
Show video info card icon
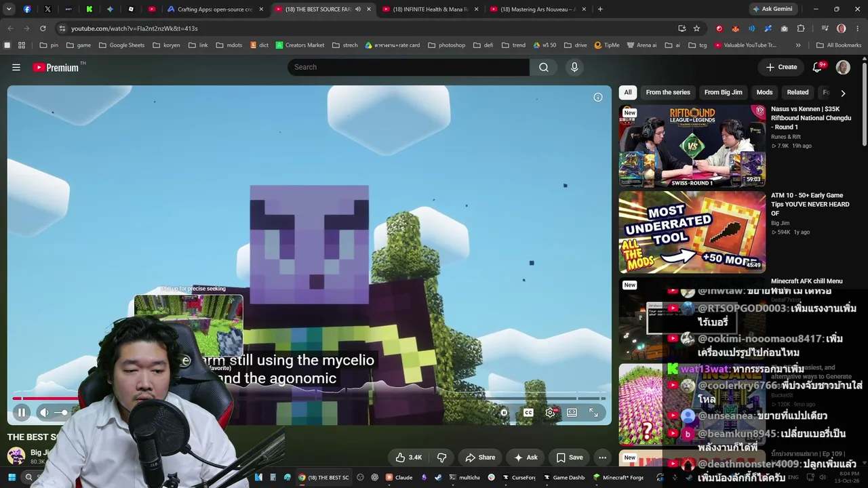coord(598,97)
